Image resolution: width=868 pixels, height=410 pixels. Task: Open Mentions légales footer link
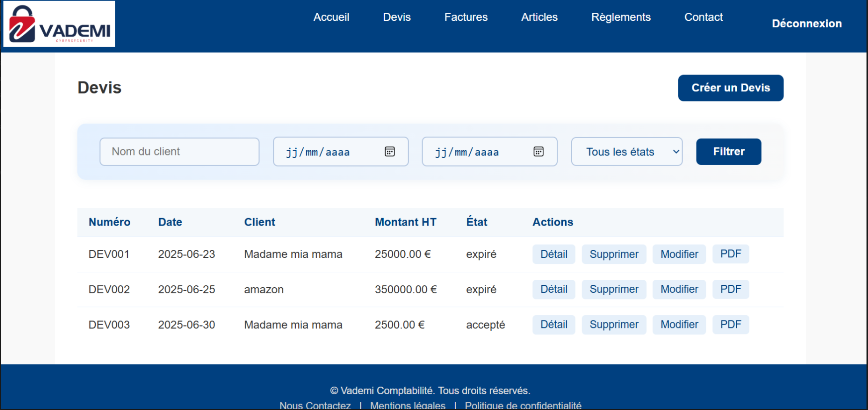click(x=408, y=405)
